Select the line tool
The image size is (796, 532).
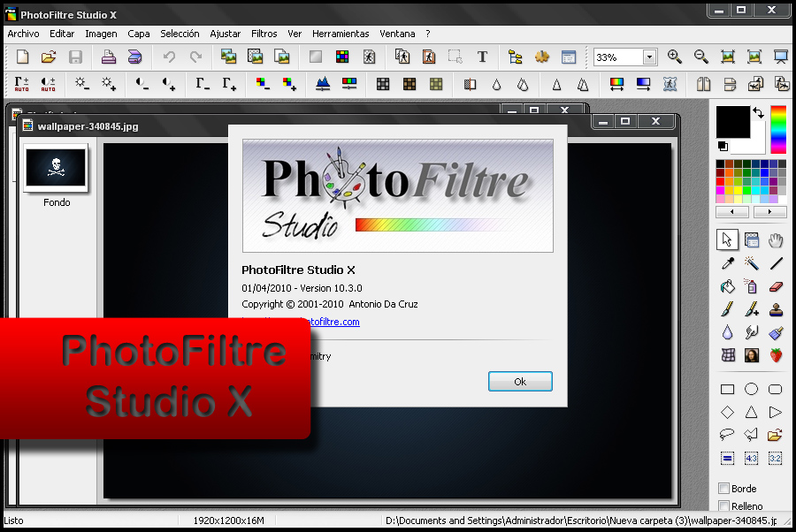[775, 263]
